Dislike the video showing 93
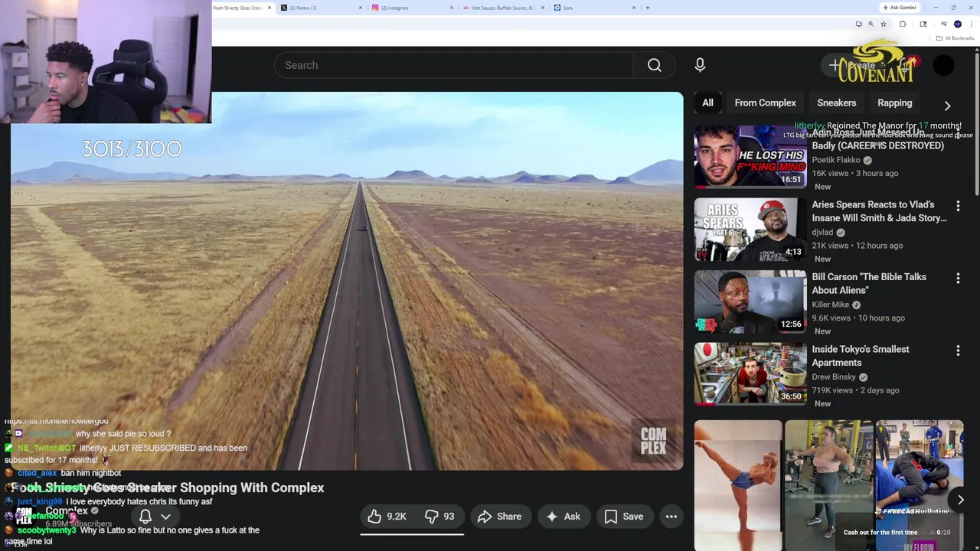Viewport: 980px width, 551px height. tap(439, 517)
